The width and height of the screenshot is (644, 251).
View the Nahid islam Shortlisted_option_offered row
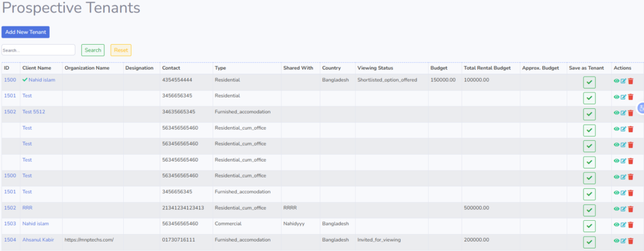click(616, 81)
